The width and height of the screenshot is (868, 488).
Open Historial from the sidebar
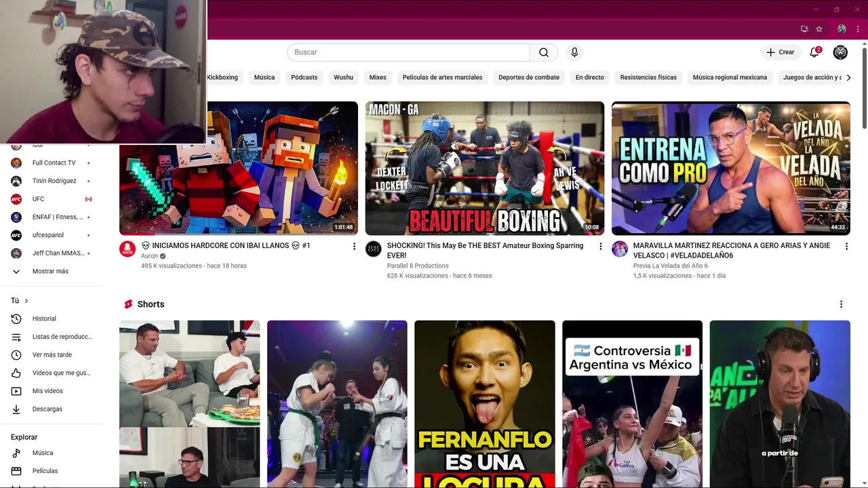click(52, 319)
